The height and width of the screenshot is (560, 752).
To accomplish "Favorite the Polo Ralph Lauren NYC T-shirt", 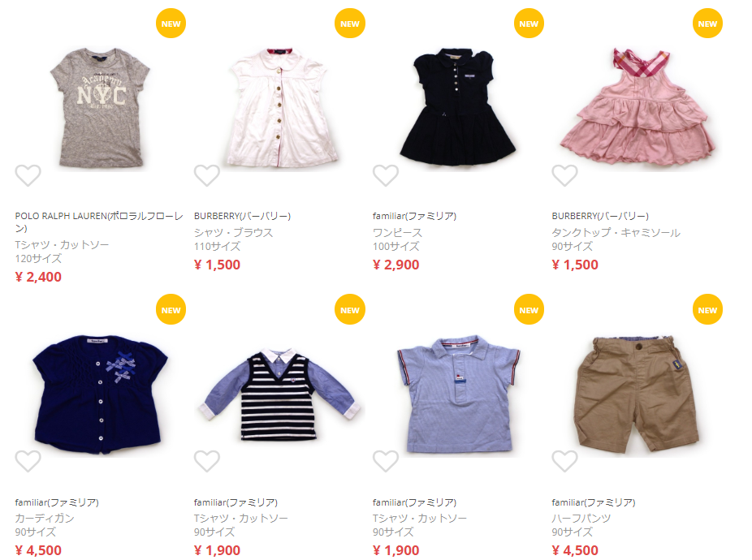I will pos(28,175).
